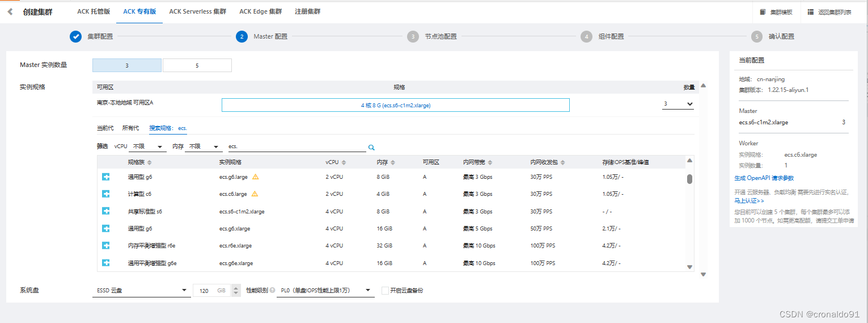This screenshot has width=868, height=323.
Task: Click the 计算型 c6 cell
Action: (139, 194)
